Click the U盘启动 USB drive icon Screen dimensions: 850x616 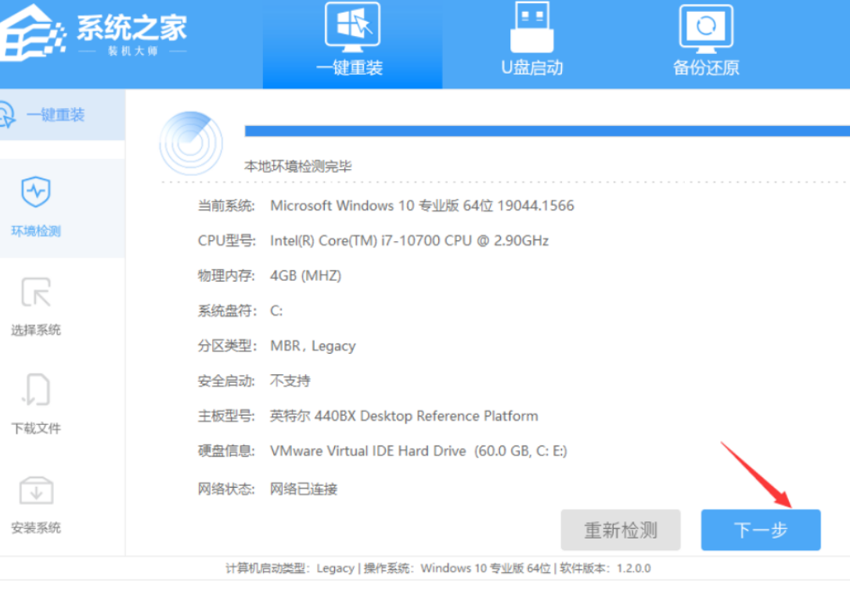pyautogui.click(x=531, y=27)
